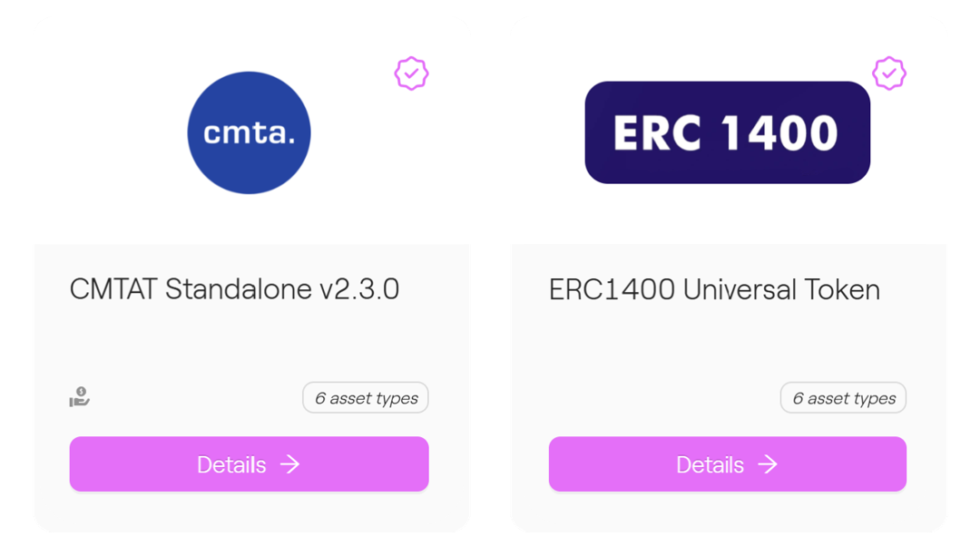Image resolution: width=980 pixels, height=555 pixels.
Task: Click the hand-with-coin icon on CMTAT card
Action: point(80,397)
